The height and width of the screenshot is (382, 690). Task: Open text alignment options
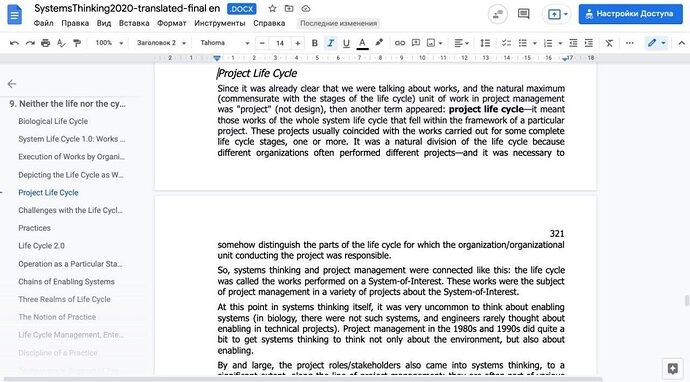pos(461,43)
